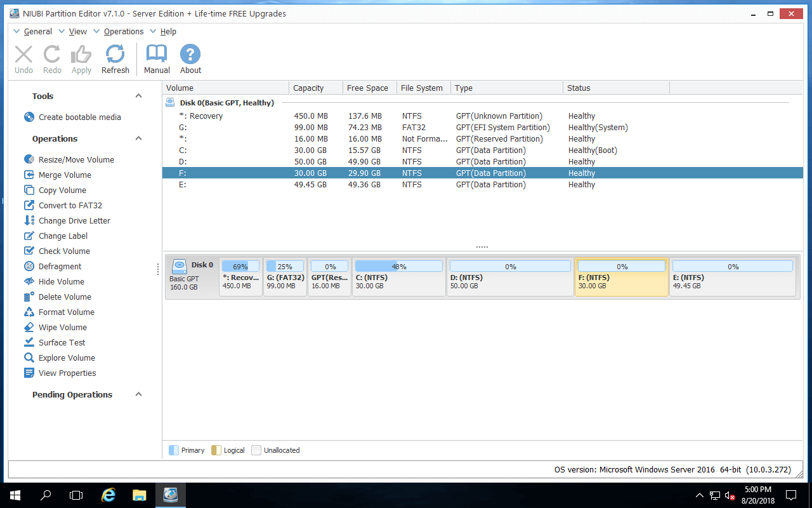Select the C: volume row in the list
The width and height of the screenshot is (812, 508).
coord(483,150)
